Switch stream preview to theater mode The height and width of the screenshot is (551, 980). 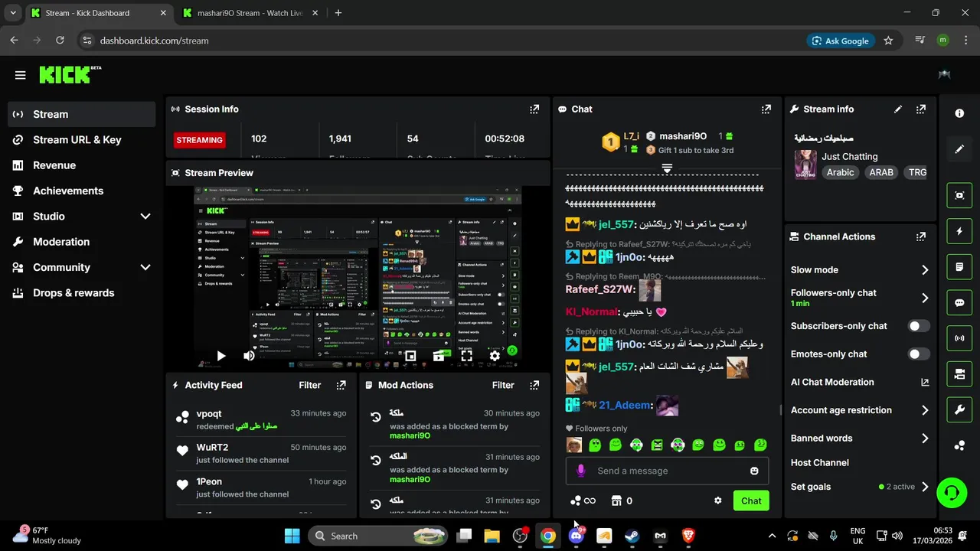(x=439, y=356)
